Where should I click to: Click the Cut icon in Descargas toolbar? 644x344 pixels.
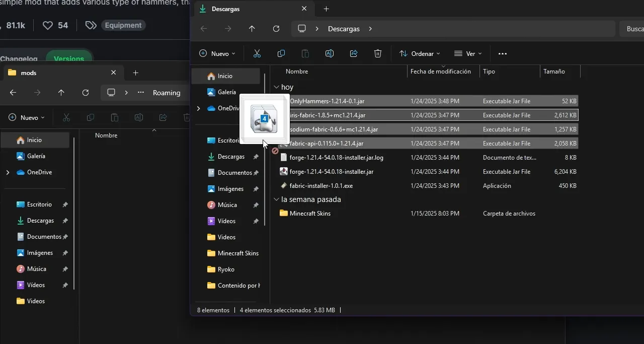(x=257, y=53)
